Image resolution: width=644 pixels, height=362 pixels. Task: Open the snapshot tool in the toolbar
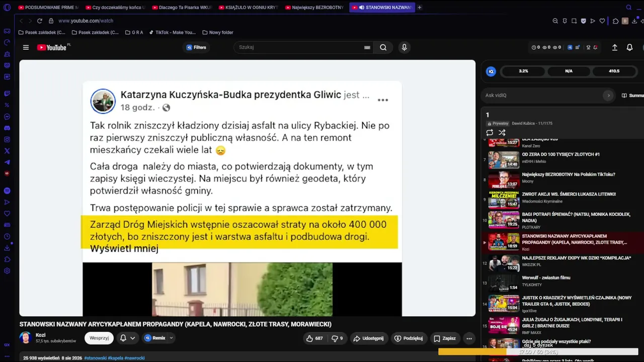pos(574,21)
